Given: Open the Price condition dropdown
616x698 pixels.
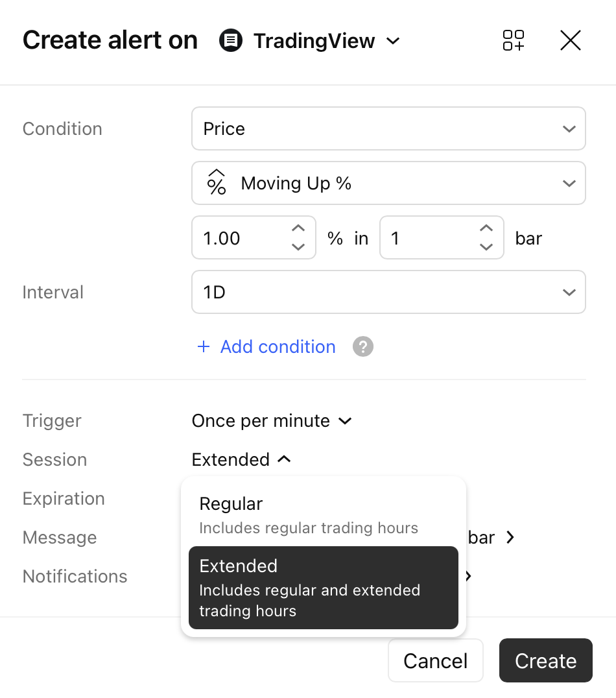Looking at the screenshot, I should coord(388,128).
